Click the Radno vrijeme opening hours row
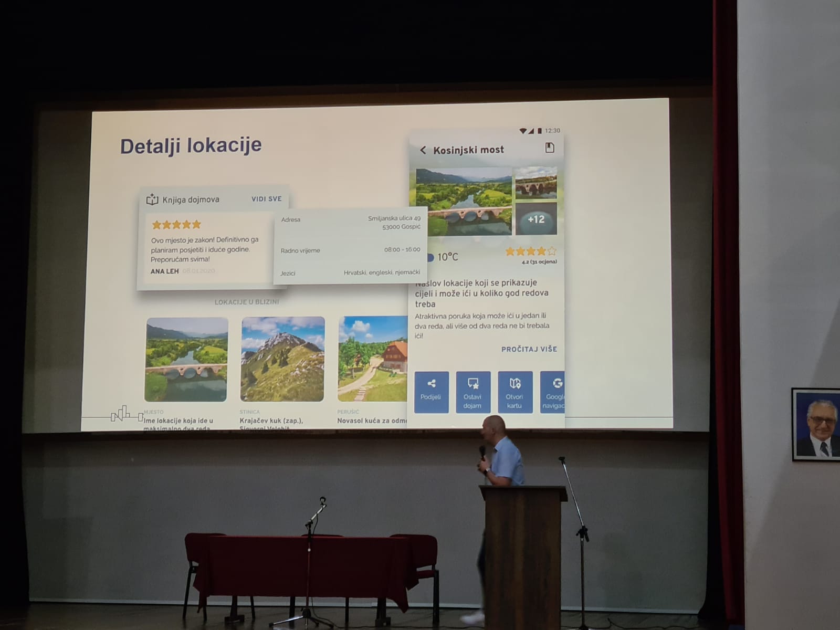The width and height of the screenshot is (840, 630). point(350,250)
